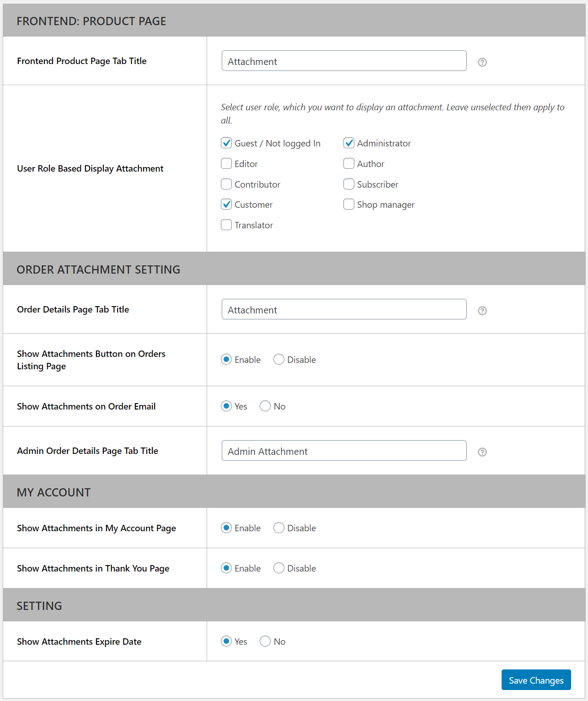Click help icon beside Admin Order Details Tab Title

point(482,452)
